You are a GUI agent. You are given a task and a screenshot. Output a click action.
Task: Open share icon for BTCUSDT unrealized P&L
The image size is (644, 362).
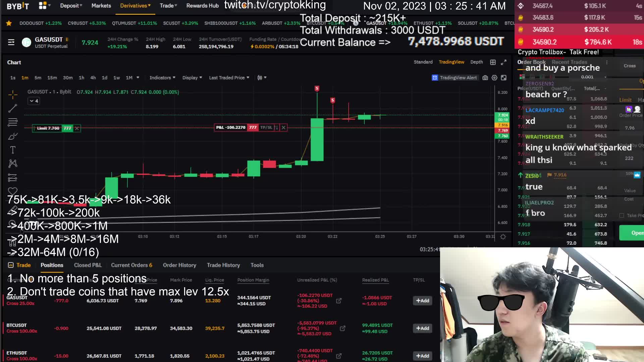click(x=342, y=328)
